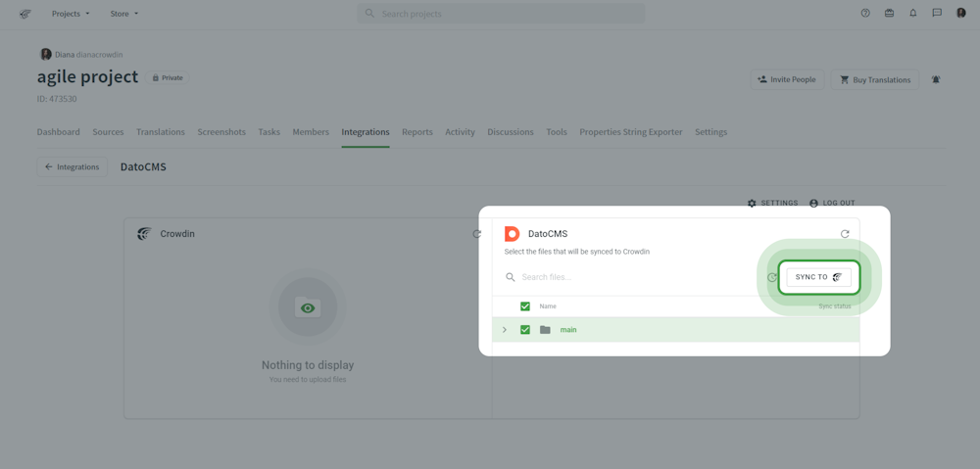The width and height of the screenshot is (980, 469).
Task: Toggle the select-all files checkbox
Action: click(525, 306)
